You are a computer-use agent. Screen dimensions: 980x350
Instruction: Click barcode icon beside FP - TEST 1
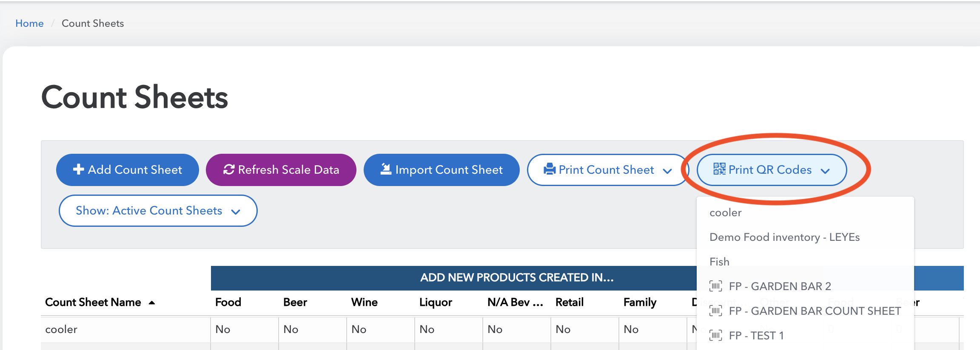click(715, 336)
